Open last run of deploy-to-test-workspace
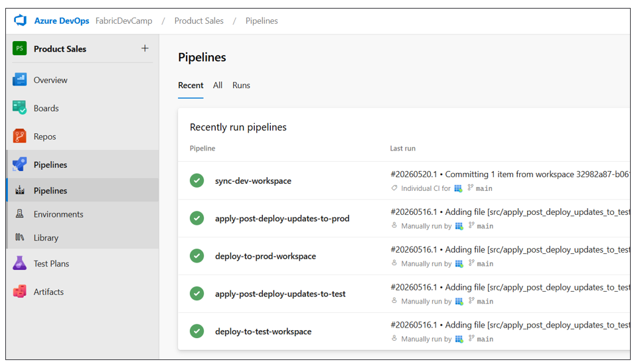634x364 pixels. 510,324
